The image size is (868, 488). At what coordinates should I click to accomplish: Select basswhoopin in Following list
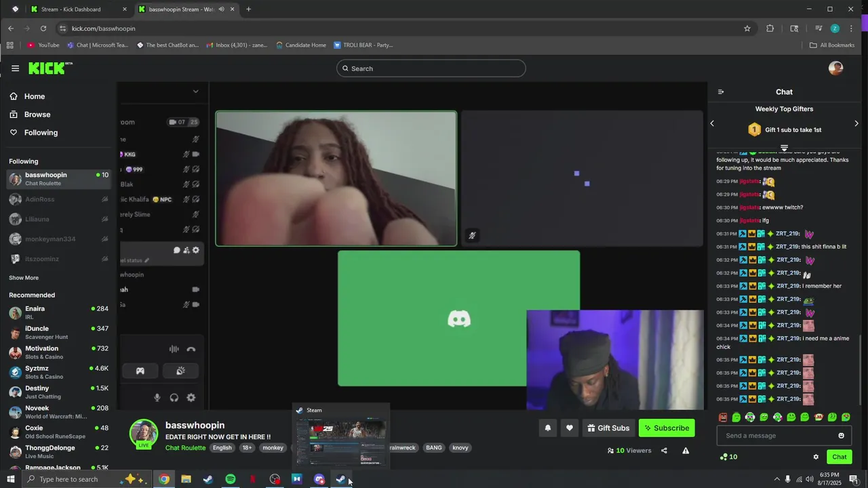[x=59, y=179]
